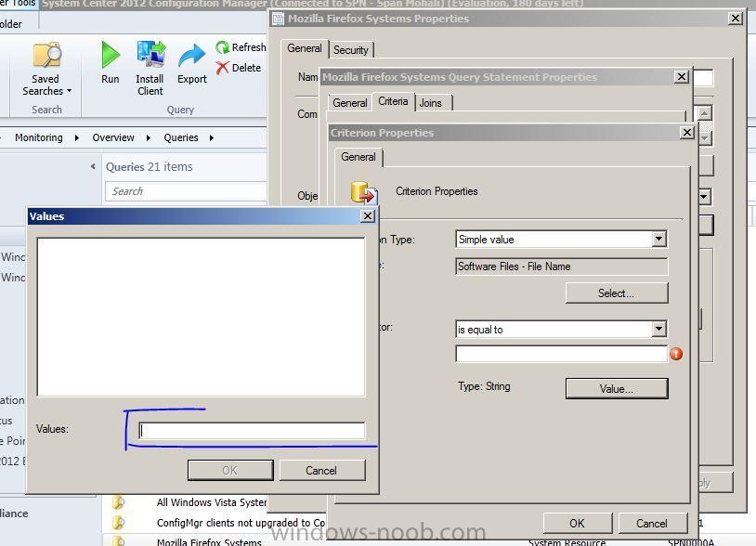
Task: Expand the Overview breadcrumb arrow
Action: pyautogui.click(x=148, y=137)
